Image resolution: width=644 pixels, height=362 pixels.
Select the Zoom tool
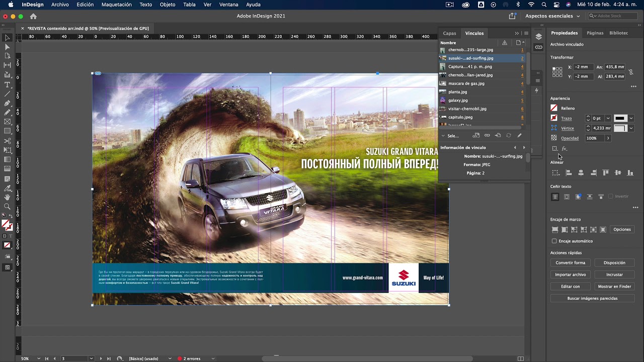(x=8, y=207)
